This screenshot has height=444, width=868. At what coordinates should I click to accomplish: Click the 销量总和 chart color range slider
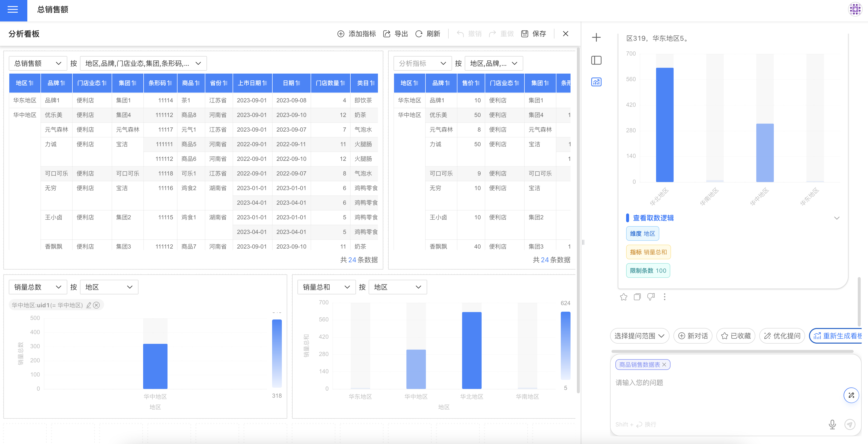[x=565, y=346]
